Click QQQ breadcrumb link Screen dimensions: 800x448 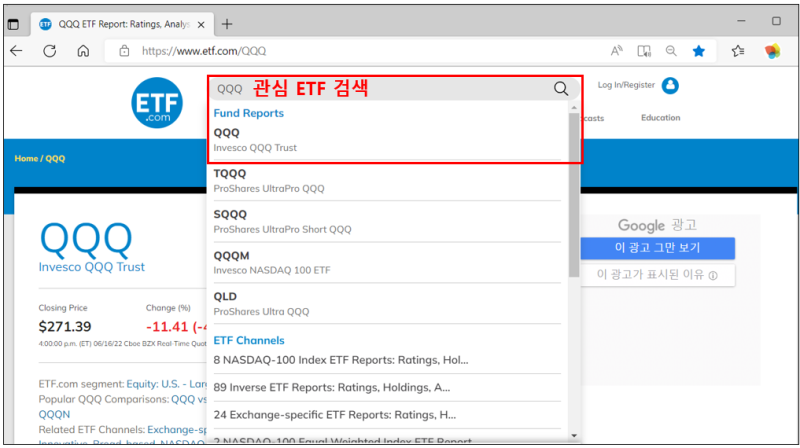point(55,159)
